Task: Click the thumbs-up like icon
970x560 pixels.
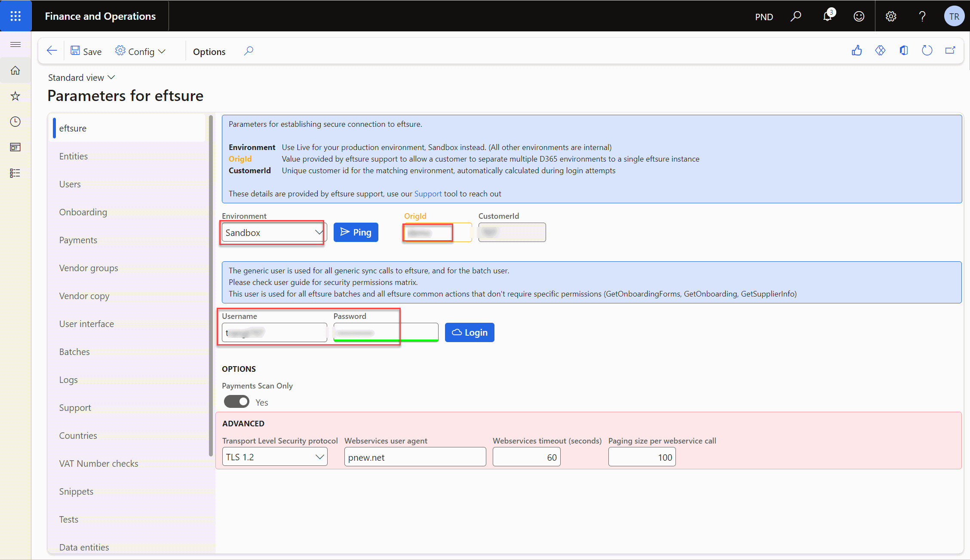Action: click(857, 51)
